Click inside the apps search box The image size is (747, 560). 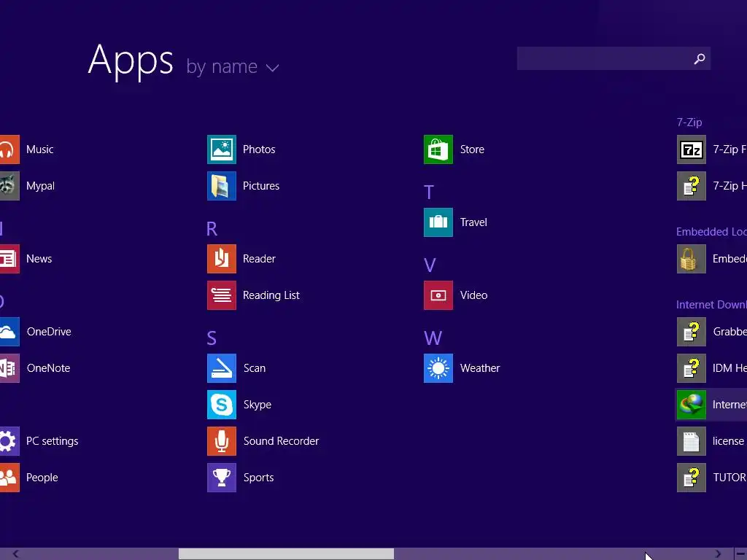tap(614, 58)
